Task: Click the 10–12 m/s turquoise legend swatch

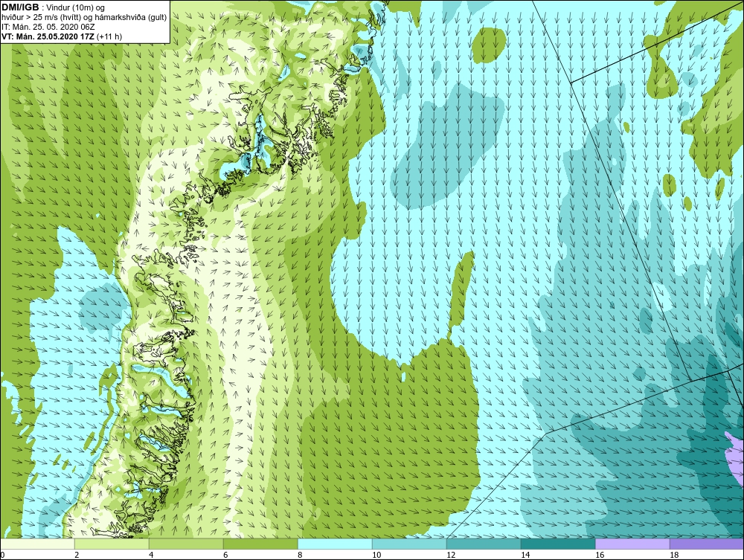Action: pos(409,544)
